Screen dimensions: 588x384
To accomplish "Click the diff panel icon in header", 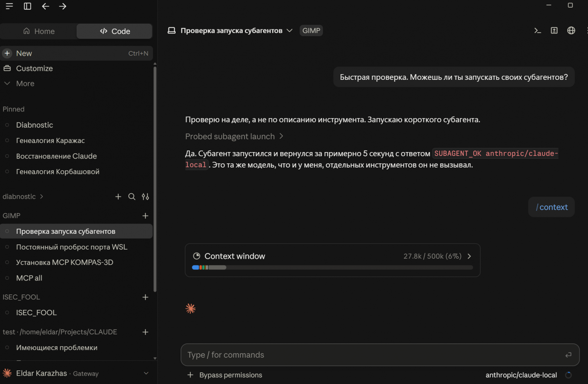I will pos(554,30).
